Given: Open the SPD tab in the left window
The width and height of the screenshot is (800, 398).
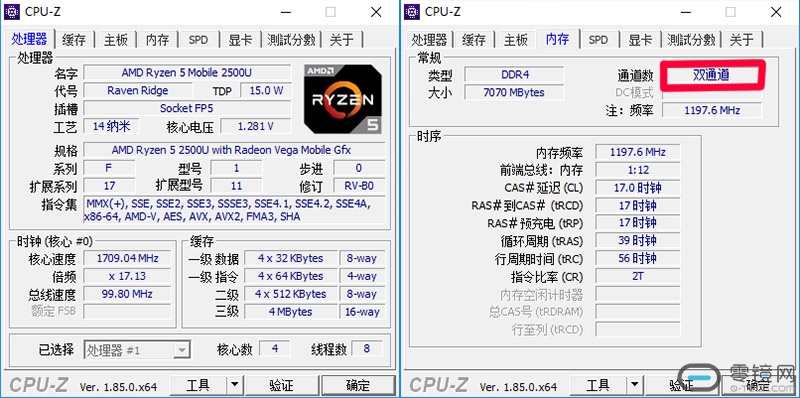Looking at the screenshot, I should [198, 40].
